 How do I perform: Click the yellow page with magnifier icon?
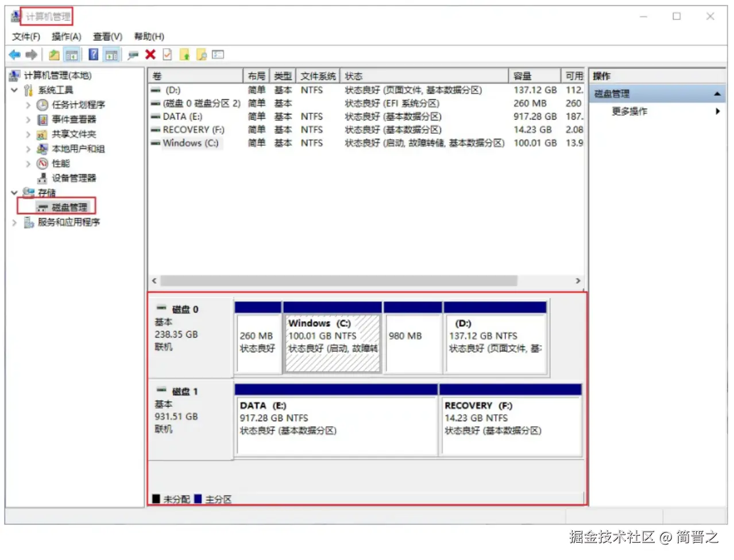[x=202, y=55]
